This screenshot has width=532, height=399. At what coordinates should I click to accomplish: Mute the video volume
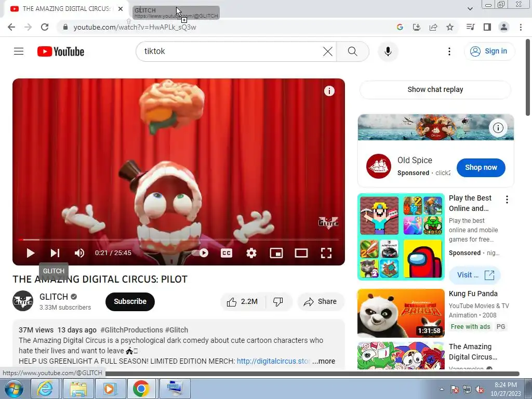click(79, 253)
